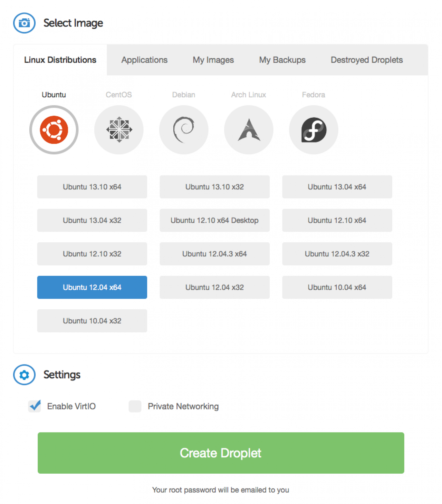Click the Select Image heading

pos(73,23)
